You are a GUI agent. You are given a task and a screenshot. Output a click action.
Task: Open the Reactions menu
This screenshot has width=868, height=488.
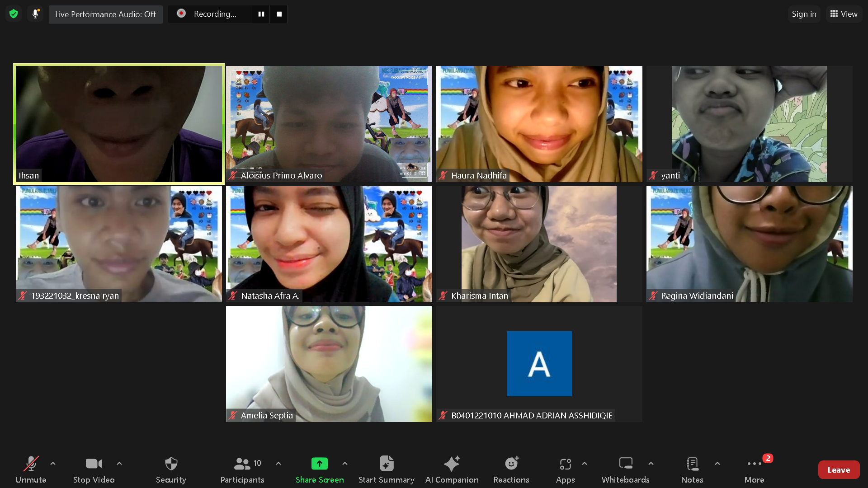pos(511,469)
